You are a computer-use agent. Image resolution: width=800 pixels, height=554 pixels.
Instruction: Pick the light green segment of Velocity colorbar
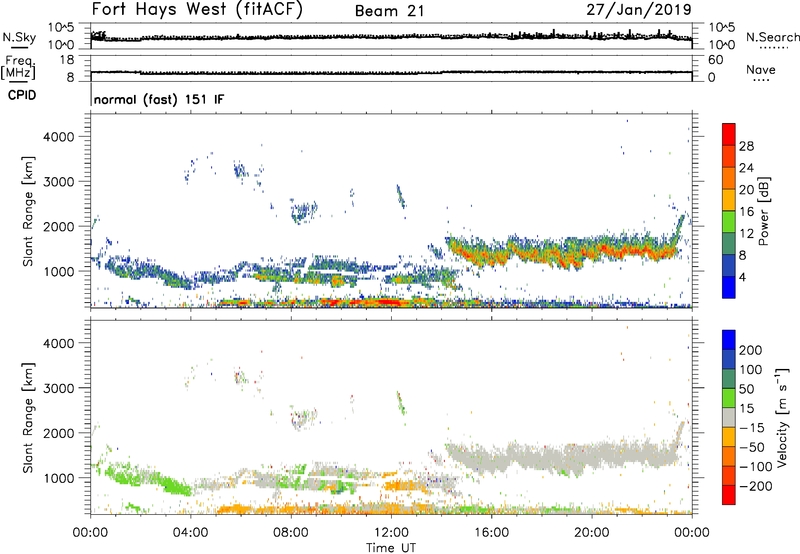pos(729,398)
